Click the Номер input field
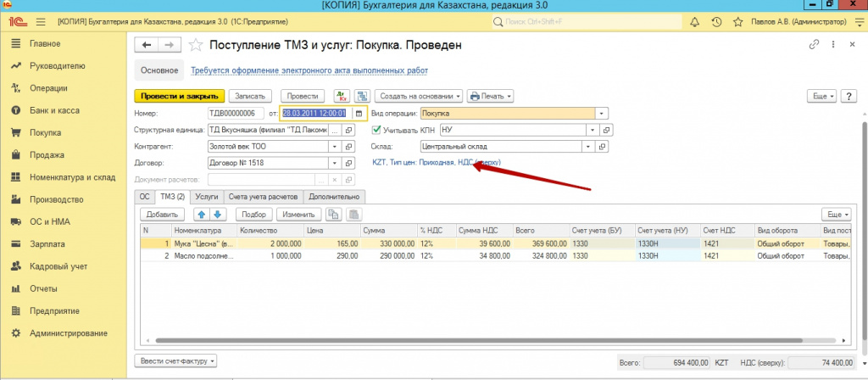This screenshot has width=868, height=380. click(236, 113)
